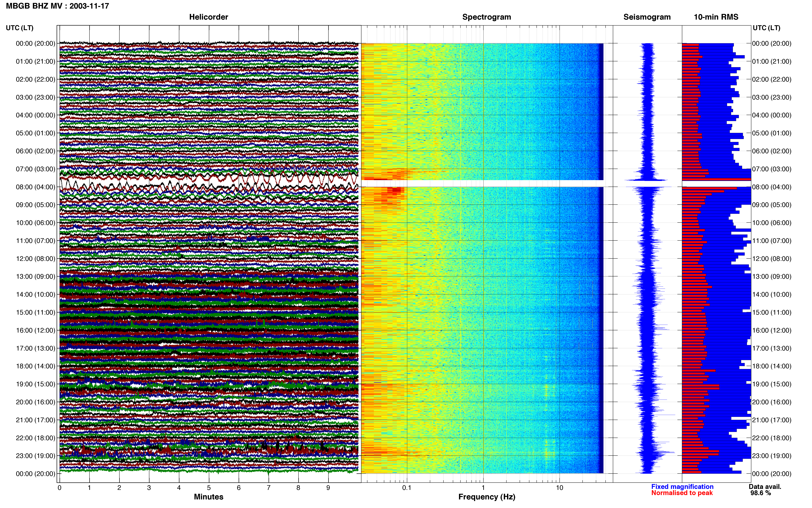Click the '98.6 %' availability value
Screen dimensions: 812x508
761,493
